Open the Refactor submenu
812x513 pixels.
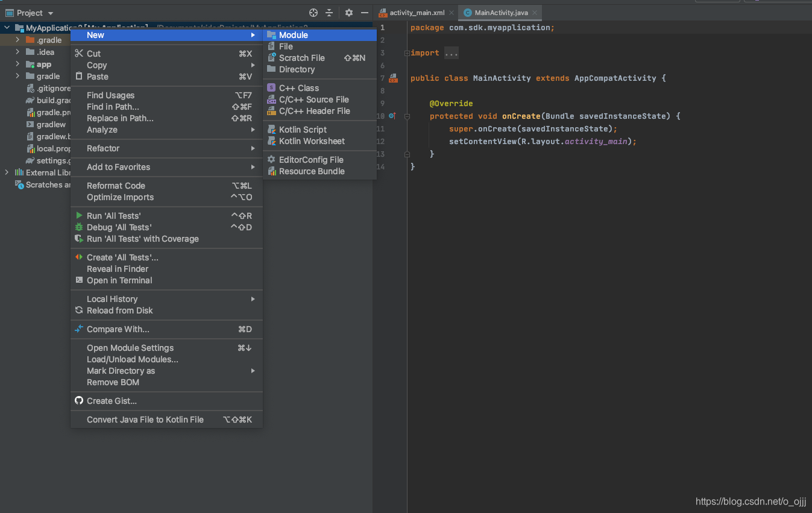coord(166,148)
